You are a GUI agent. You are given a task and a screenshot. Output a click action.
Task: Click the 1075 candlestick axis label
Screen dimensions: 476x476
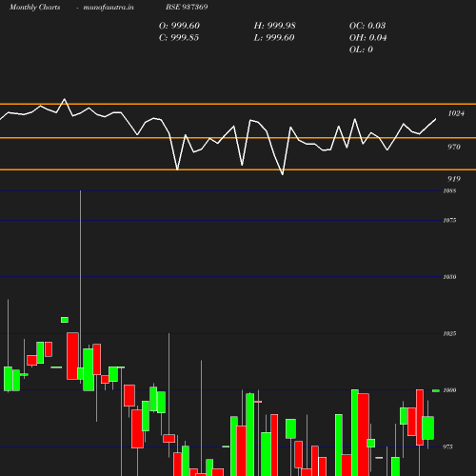coord(449,220)
